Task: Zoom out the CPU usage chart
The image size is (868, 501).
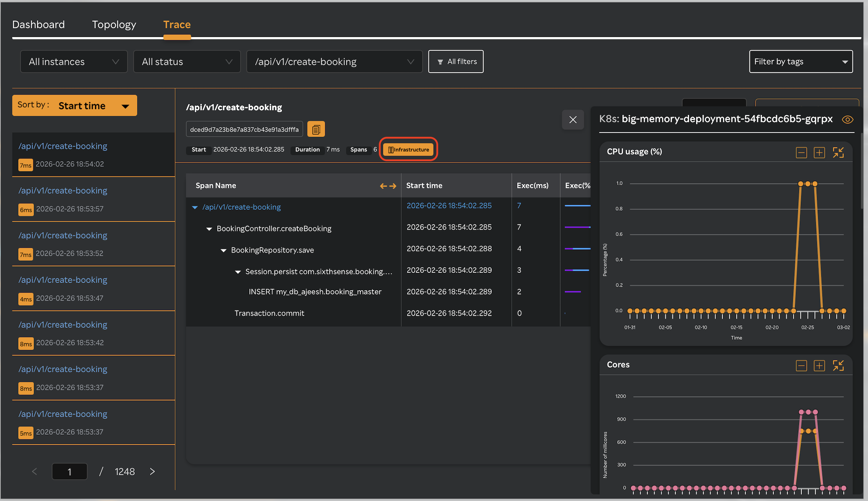Action: tap(801, 152)
